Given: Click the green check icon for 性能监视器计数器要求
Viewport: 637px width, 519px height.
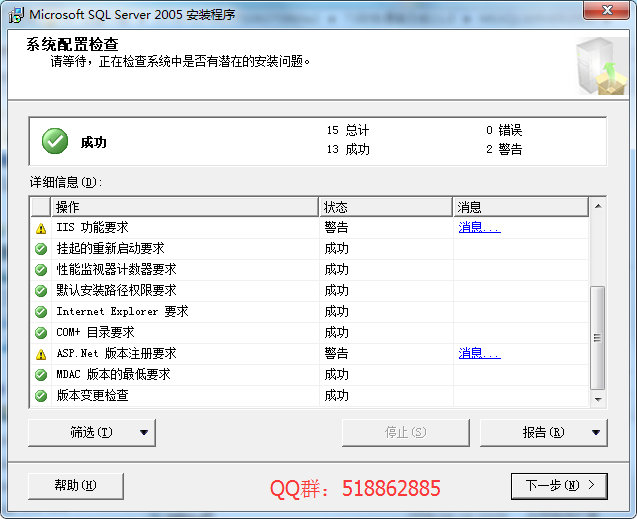Looking at the screenshot, I should point(41,270).
